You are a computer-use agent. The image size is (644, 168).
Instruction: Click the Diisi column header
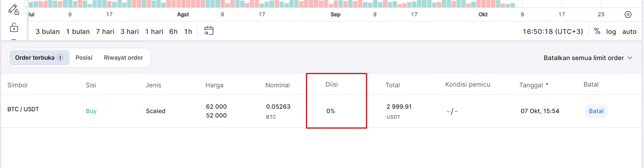[331, 85]
